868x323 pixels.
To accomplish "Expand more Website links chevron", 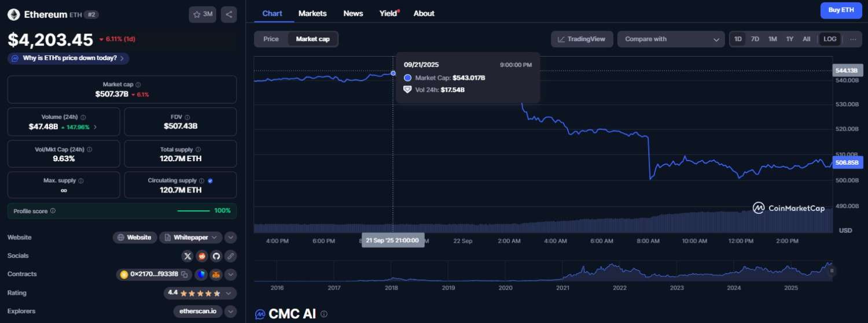I will pyautogui.click(x=230, y=237).
